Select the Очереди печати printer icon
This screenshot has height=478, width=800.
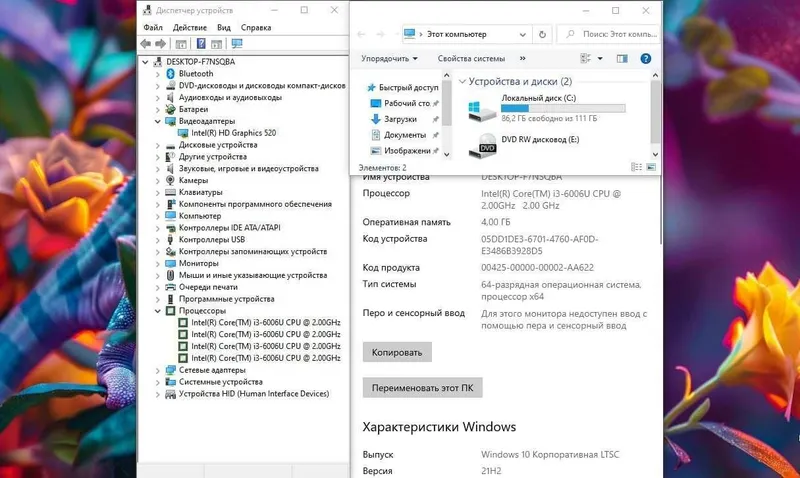point(170,287)
